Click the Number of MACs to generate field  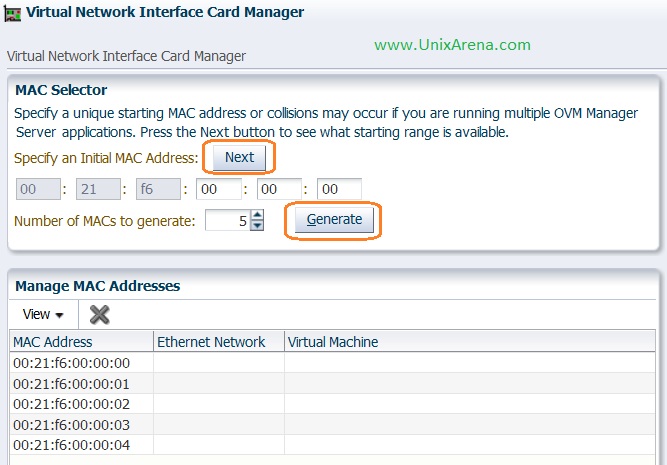pyautogui.click(x=228, y=220)
